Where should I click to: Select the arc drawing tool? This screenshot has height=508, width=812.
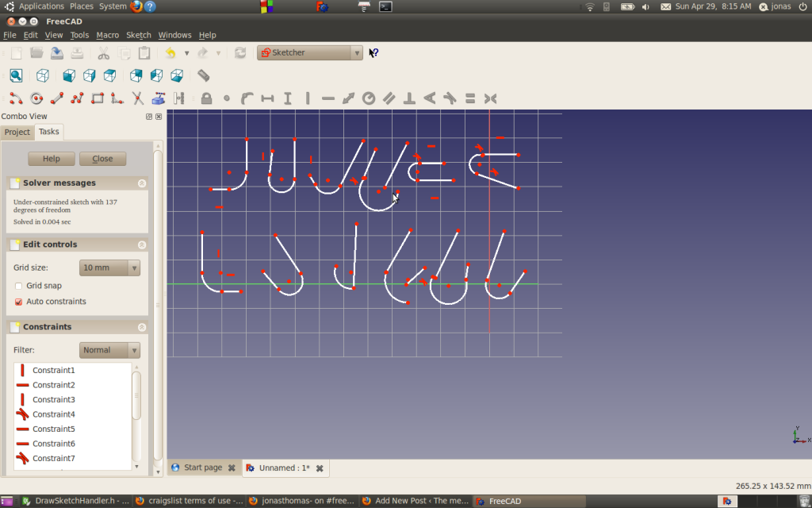point(14,98)
